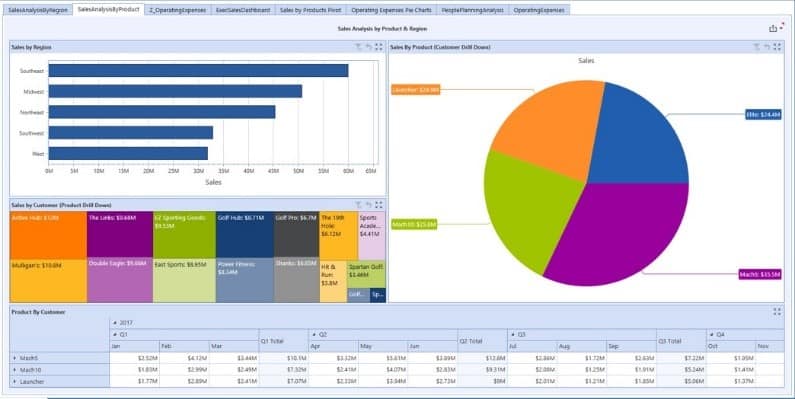
Task: Open the Z_OperatingExpenses tab
Action: click(178, 10)
